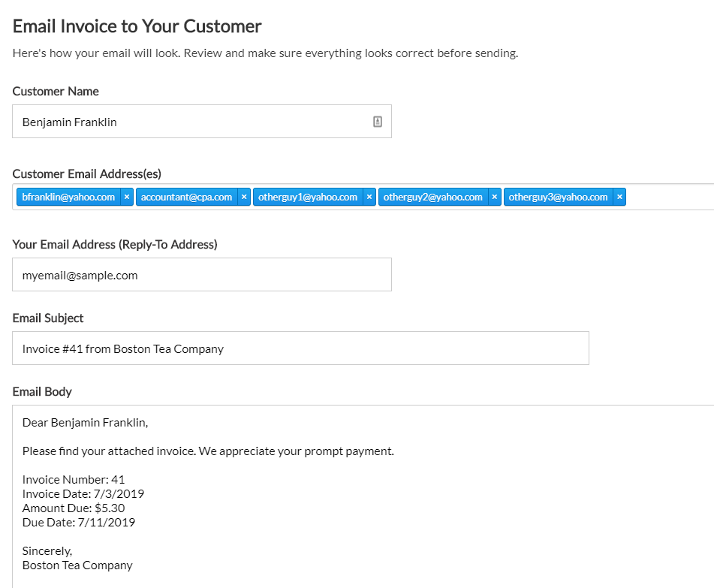Select the otherguy1@yahoo.com email tag
This screenshot has height=588, width=714.
tap(308, 197)
